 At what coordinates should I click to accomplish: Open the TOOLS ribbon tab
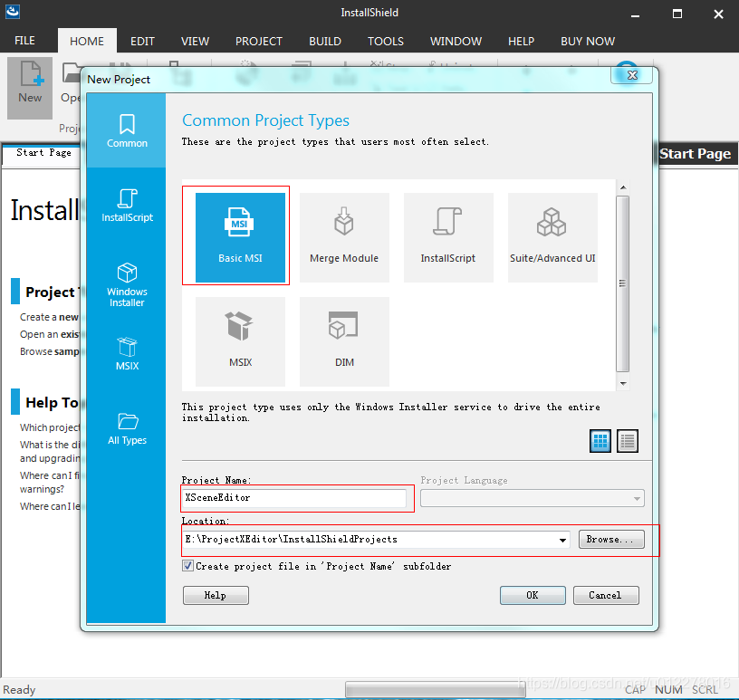386,41
